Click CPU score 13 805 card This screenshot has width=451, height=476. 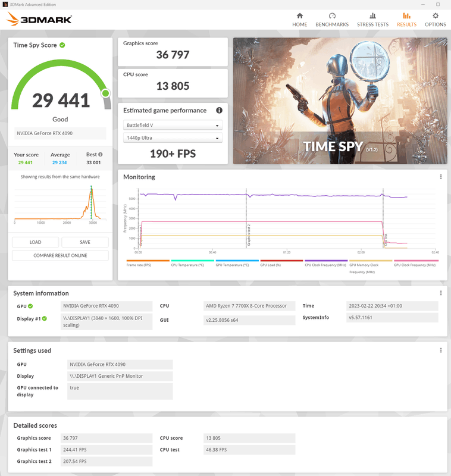pyautogui.click(x=173, y=83)
